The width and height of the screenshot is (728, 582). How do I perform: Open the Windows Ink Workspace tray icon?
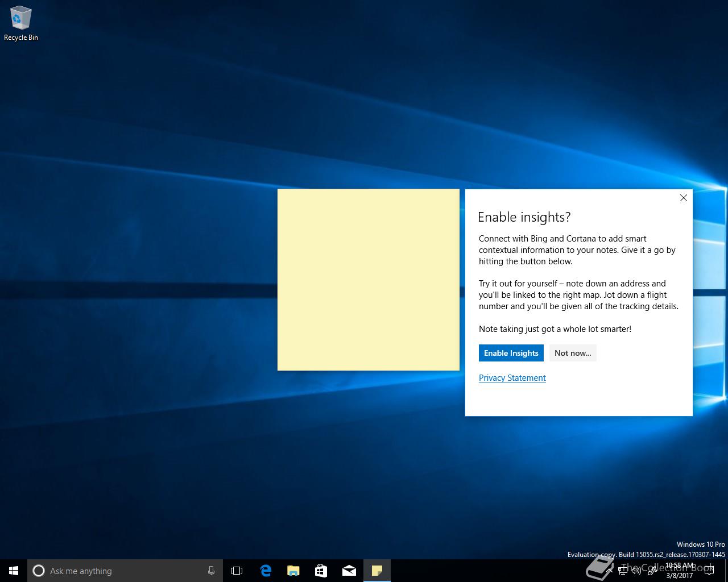pyautogui.click(x=652, y=571)
